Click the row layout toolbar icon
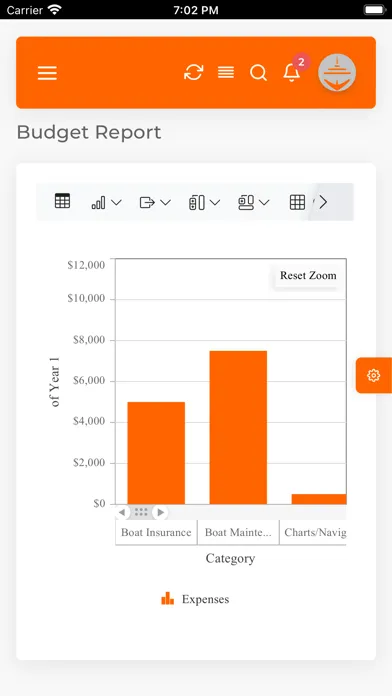392x696 pixels. [246, 202]
